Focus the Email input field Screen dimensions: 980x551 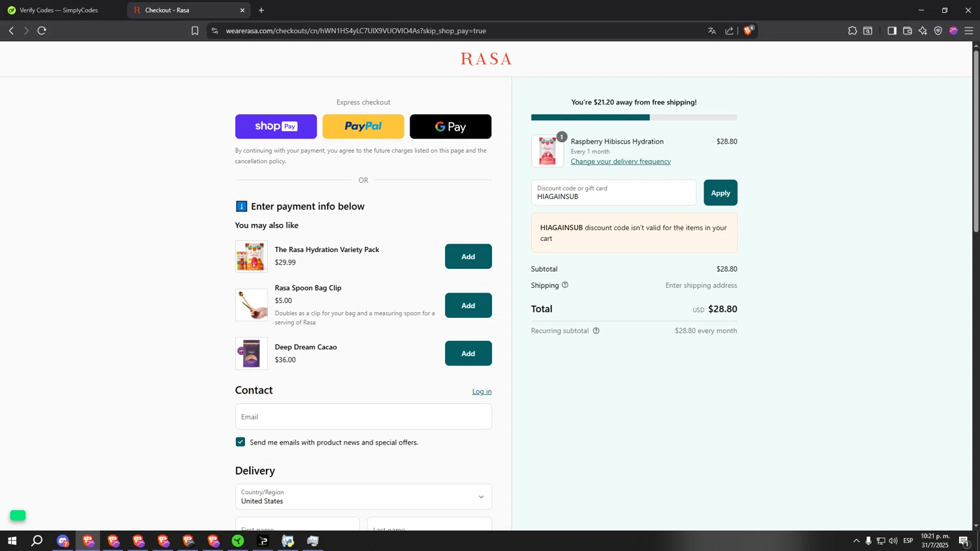click(363, 417)
